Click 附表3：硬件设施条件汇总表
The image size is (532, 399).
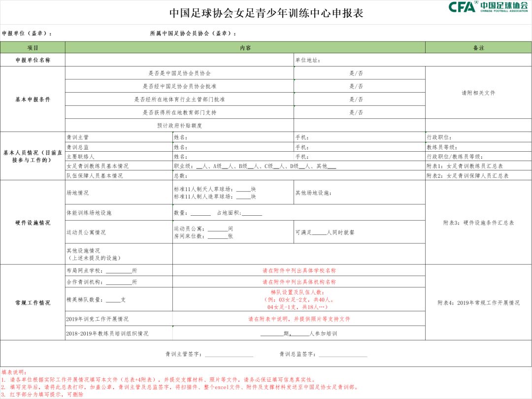pos(478,223)
